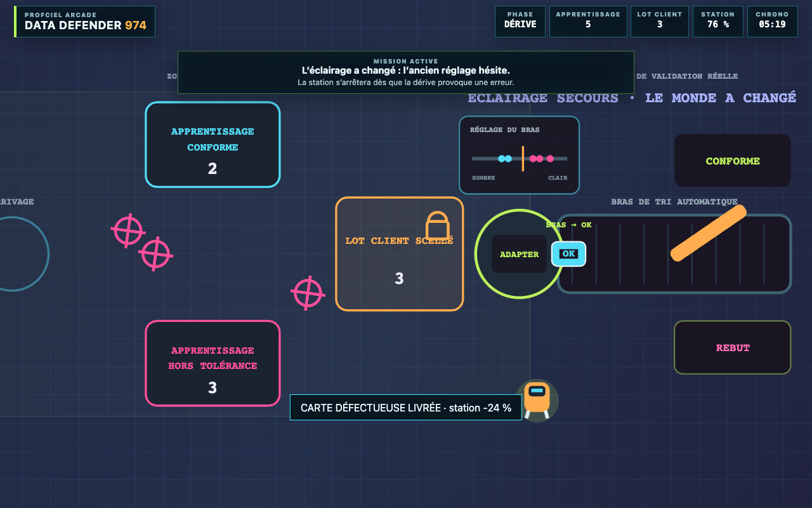Screen dimensions: 812x508
Task: Select the CONFORME bin
Action: pyautogui.click(x=733, y=161)
